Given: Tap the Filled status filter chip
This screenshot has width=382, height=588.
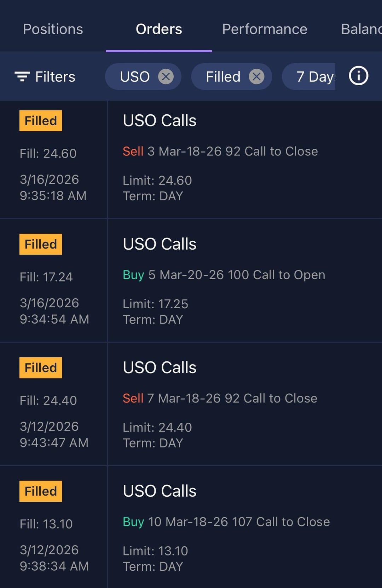Looking at the screenshot, I should click(223, 76).
